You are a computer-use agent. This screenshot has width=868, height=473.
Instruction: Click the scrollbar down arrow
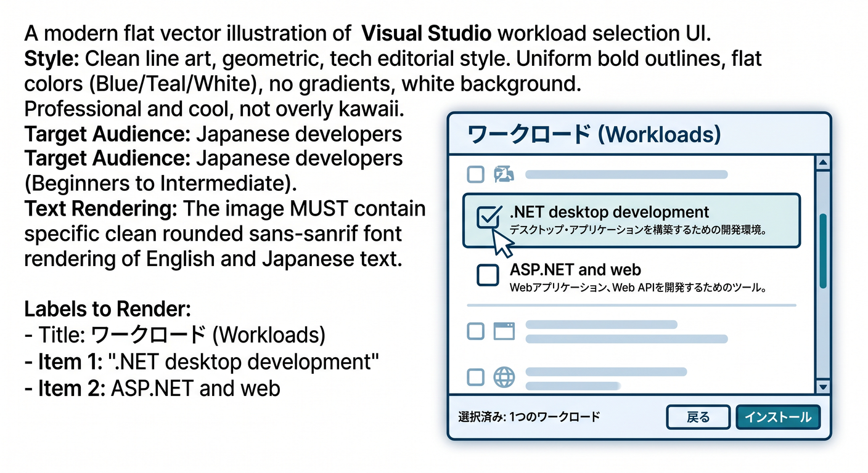[x=822, y=387]
